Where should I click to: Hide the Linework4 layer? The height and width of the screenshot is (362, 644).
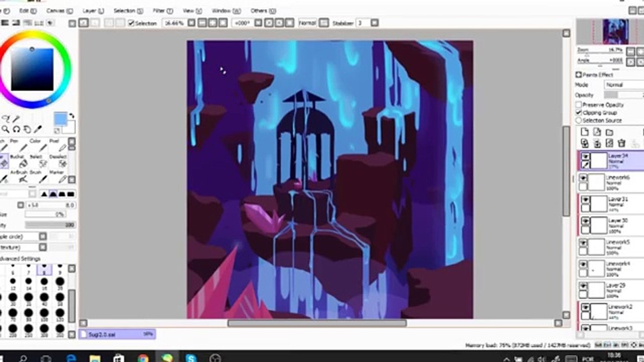click(583, 264)
